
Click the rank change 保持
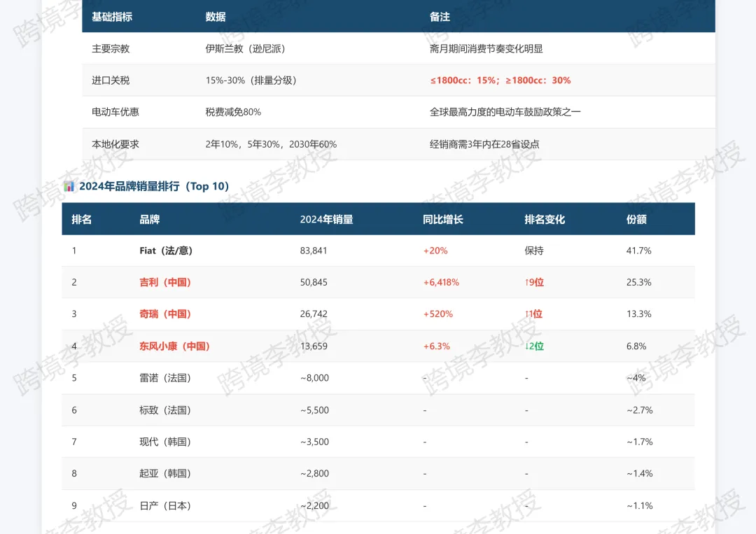[x=534, y=251]
